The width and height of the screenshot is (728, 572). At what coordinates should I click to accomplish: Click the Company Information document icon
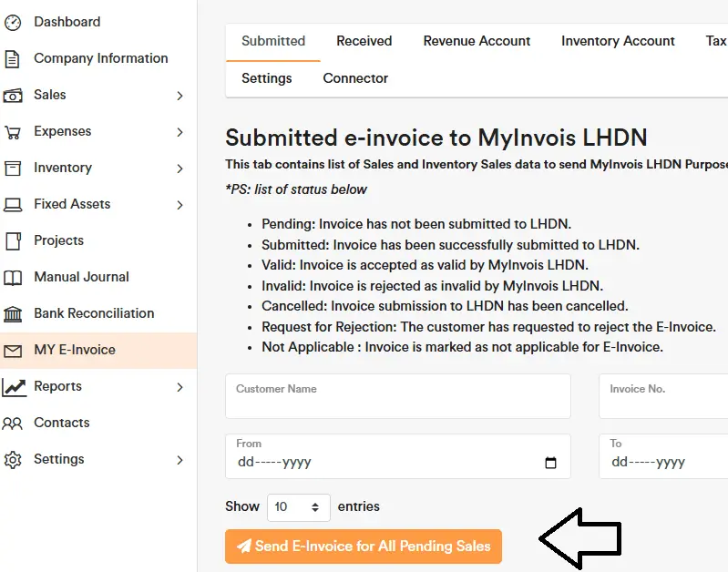click(x=13, y=59)
